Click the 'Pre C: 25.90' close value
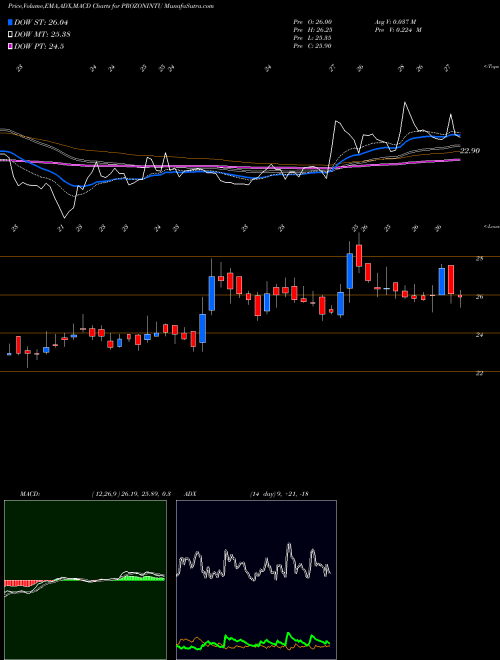This screenshot has height=660, width=500. click(x=313, y=46)
